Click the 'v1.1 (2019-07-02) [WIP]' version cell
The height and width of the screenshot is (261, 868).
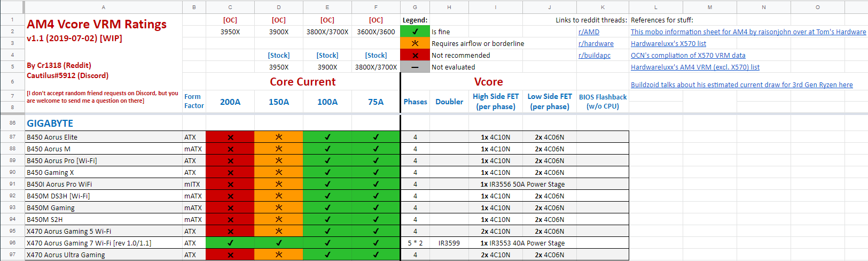74,39
